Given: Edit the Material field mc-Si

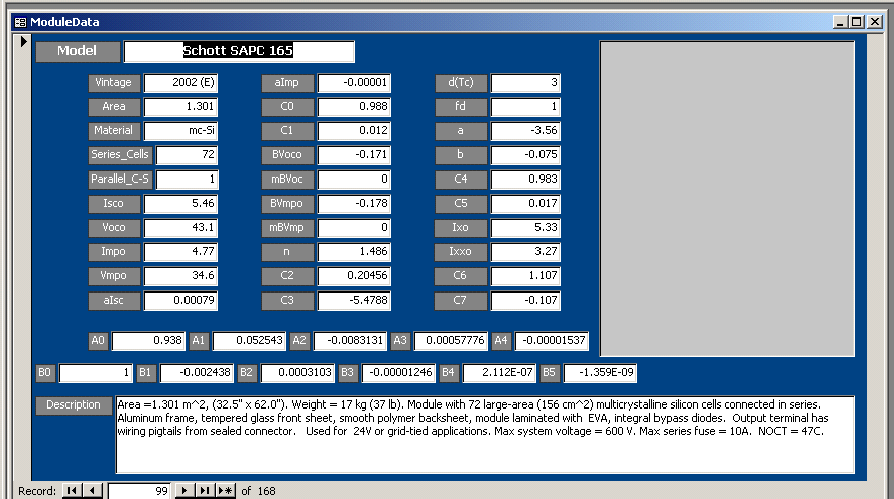Looking at the screenshot, I should tap(181, 131).
